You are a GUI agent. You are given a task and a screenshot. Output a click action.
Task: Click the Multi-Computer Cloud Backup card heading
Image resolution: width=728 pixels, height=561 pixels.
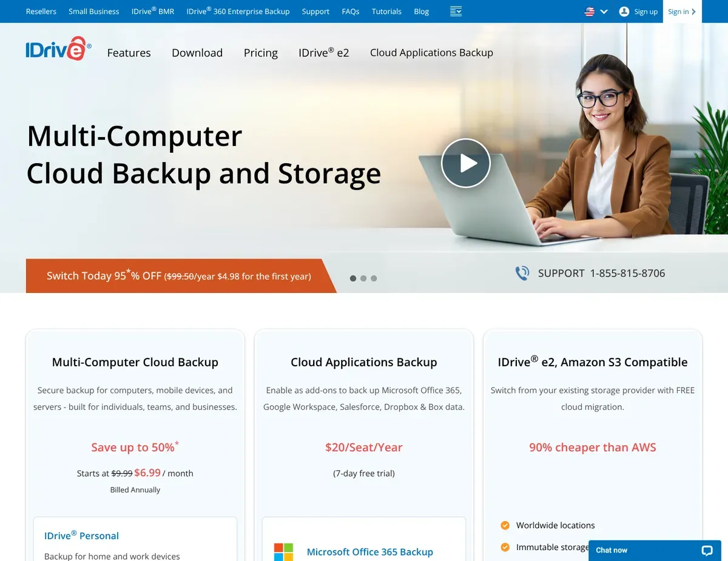[135, 362]
